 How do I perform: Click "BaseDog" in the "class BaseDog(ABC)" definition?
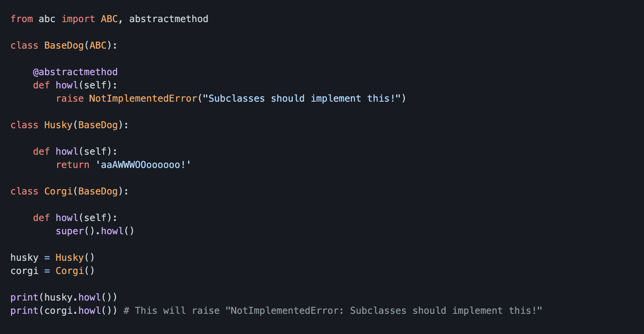click(64, 45)
